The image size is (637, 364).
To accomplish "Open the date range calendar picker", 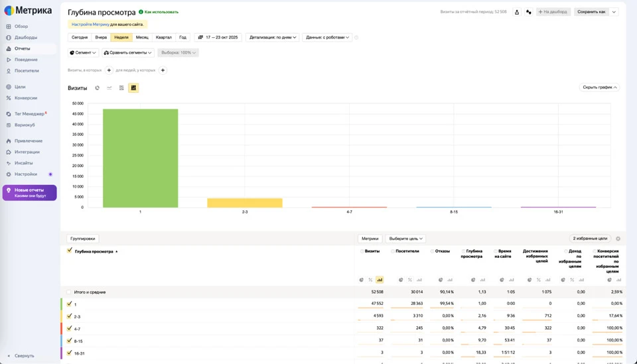I will click(x=218, y=37).
